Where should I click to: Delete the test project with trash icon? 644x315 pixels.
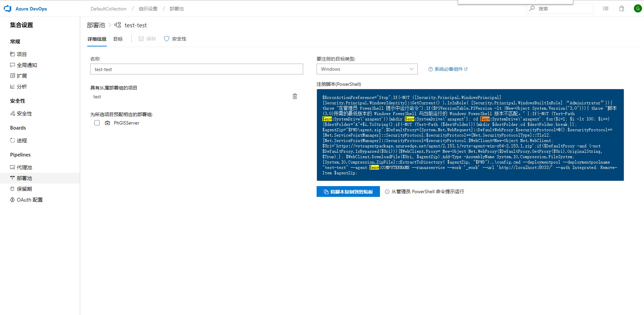(x=295, y=96)
